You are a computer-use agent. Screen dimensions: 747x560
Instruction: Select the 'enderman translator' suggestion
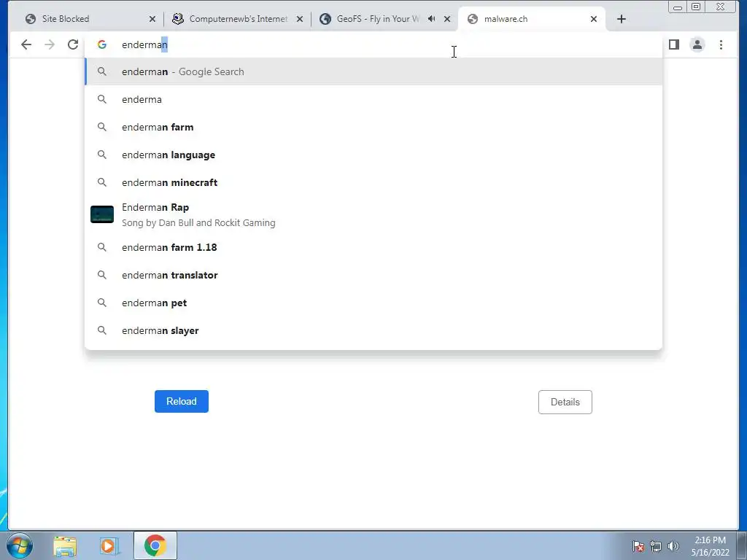coord(373,275)
